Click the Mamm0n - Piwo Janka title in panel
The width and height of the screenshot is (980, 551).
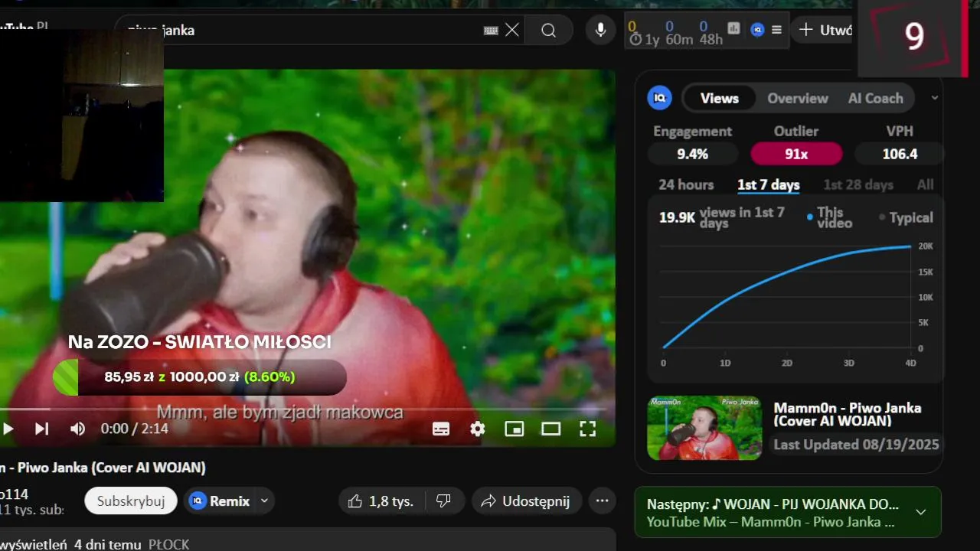848,414
